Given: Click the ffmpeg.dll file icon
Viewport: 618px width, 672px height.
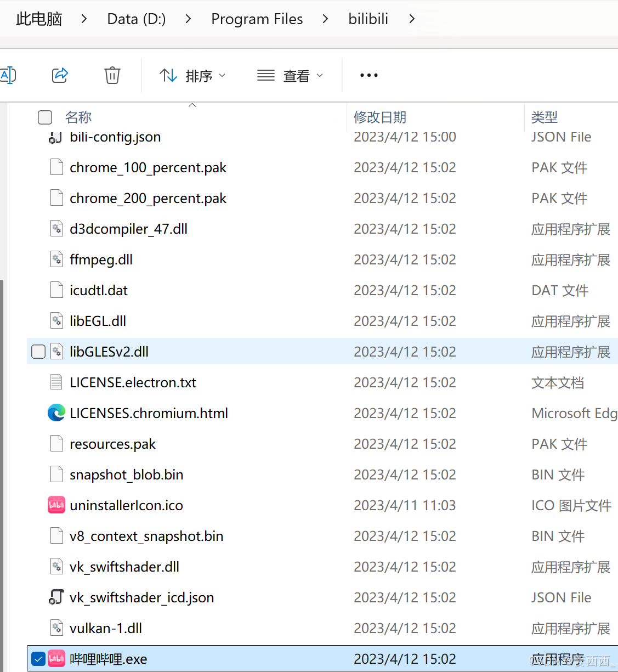Looking at the screenshot, I should (x=56, y=259).
